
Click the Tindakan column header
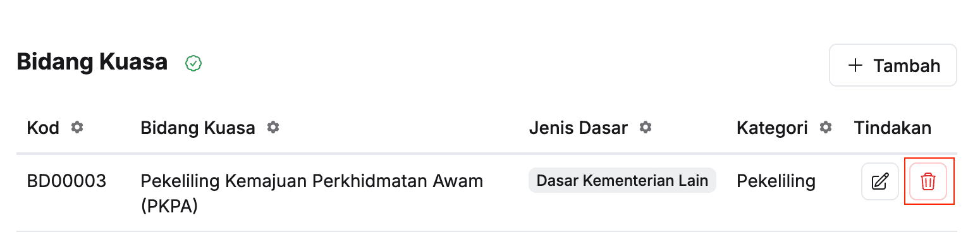(892, 128)
